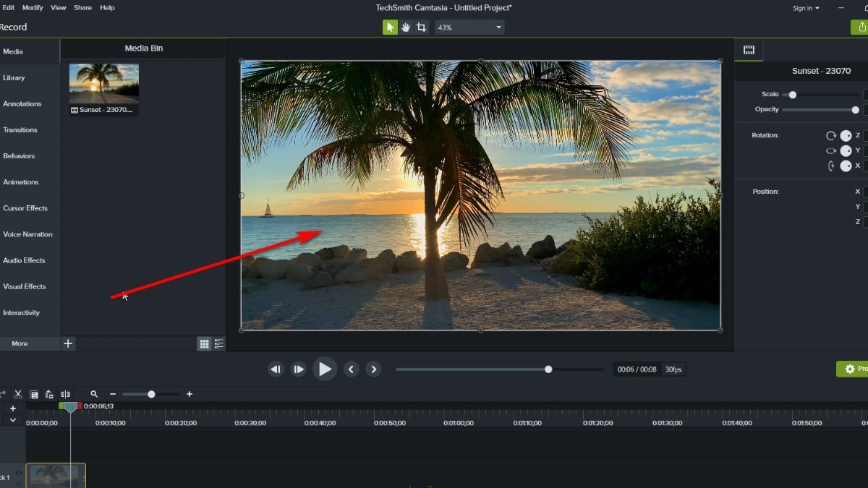Viewport: 868px width, 488px height.
Task: Click the 30fps frame rate label
Action: click(x=673, y=369)
